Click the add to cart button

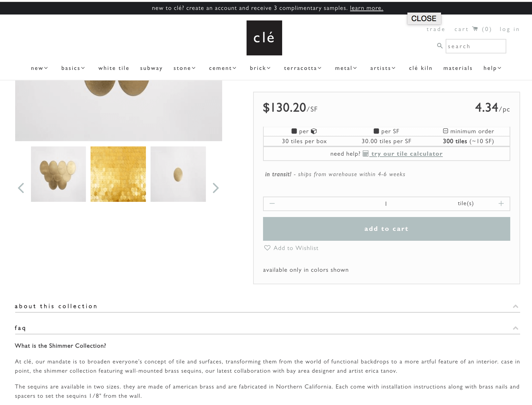tap(386, 229)
